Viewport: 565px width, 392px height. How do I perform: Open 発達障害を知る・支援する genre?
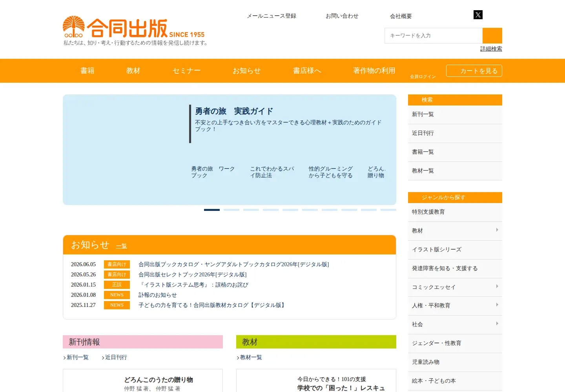[455, 269]
